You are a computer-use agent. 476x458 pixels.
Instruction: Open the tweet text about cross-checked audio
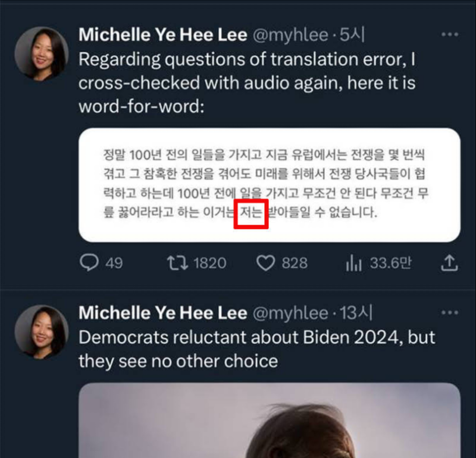coord(246,83)
